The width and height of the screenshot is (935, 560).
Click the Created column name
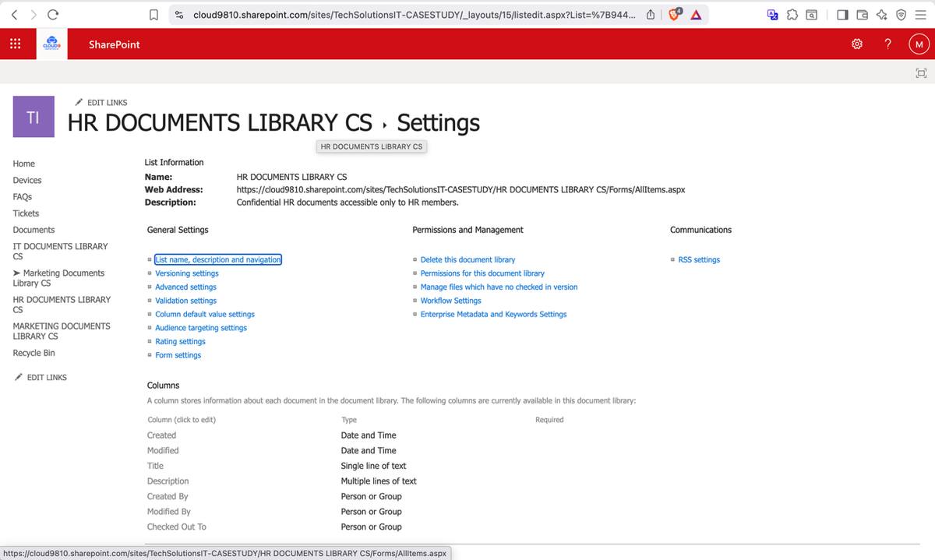pos(161,435)
